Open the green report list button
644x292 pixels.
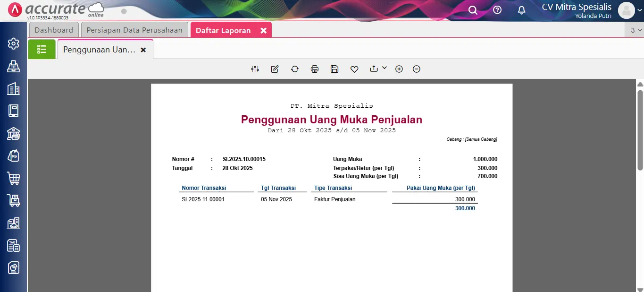(42, 49)
